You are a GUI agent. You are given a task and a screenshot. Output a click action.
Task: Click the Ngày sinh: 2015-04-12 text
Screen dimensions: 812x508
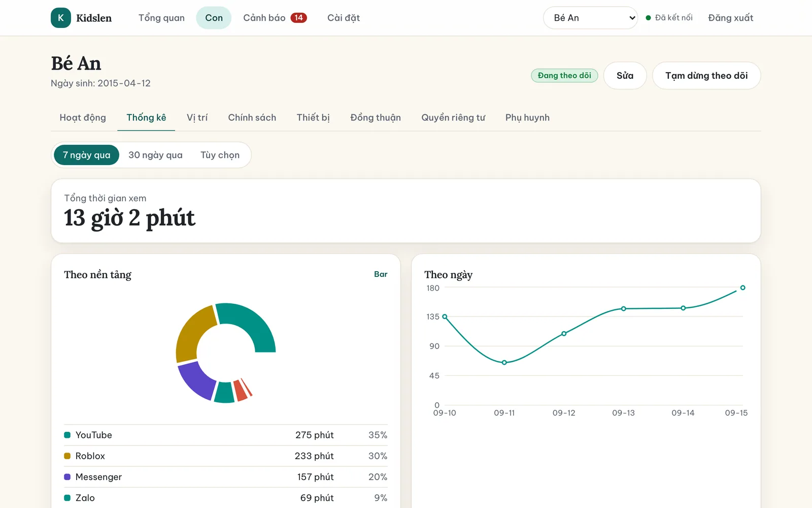[x=100, y=83]
